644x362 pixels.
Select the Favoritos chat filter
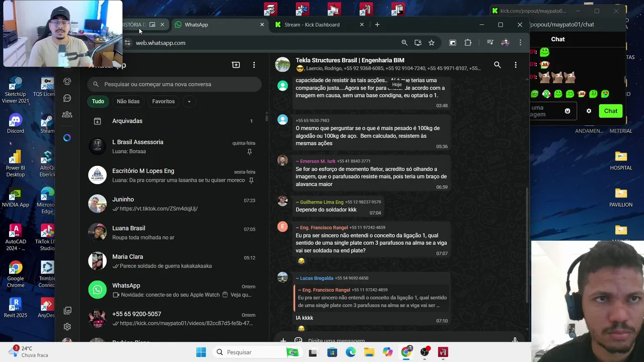[164, 102]
